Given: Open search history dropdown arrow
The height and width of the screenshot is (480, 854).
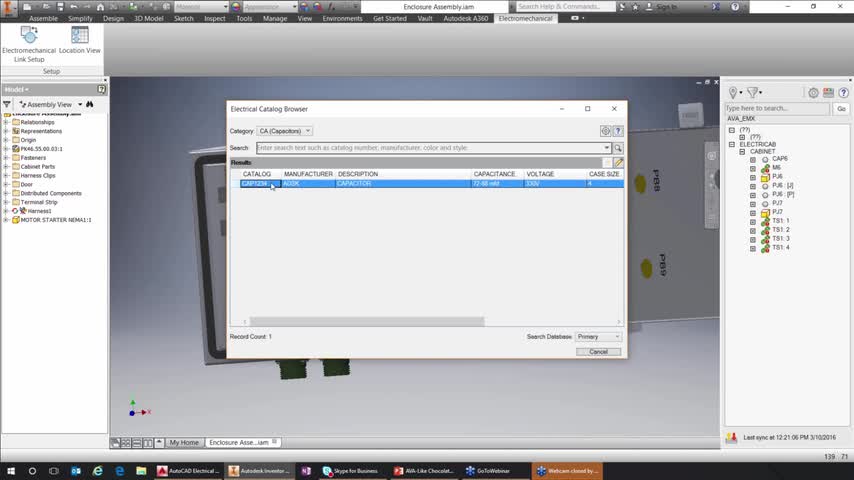Looking at the screenshot, I should pos(606,148).
